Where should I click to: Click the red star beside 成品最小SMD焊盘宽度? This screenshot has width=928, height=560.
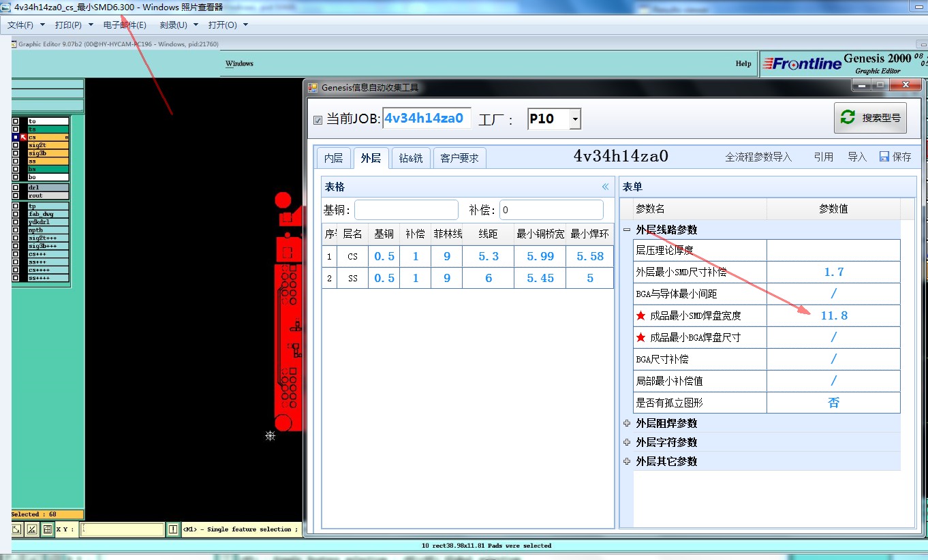coord(640,315)
